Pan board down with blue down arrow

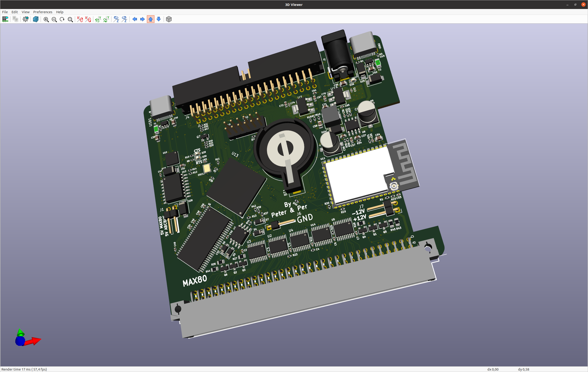159,19
